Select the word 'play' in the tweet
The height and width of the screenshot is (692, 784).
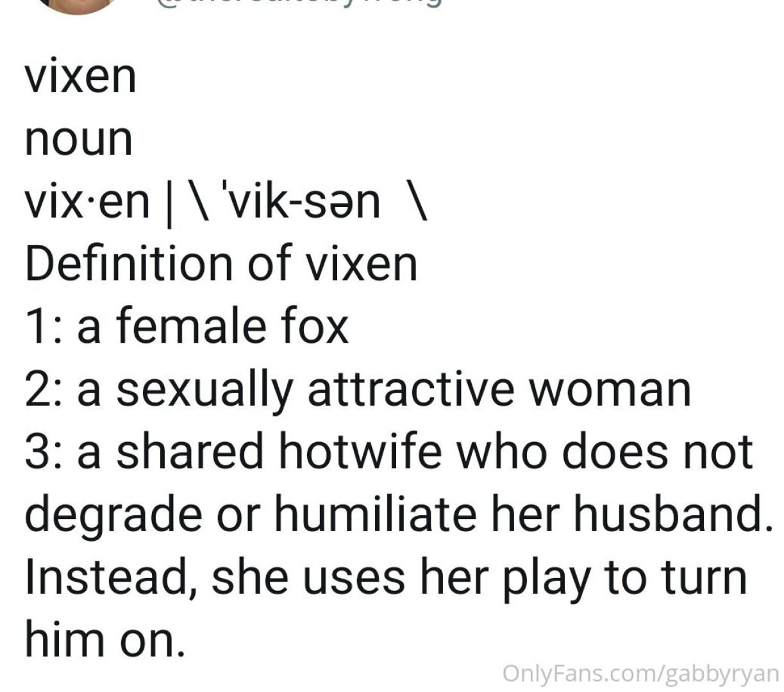point(545,578)
